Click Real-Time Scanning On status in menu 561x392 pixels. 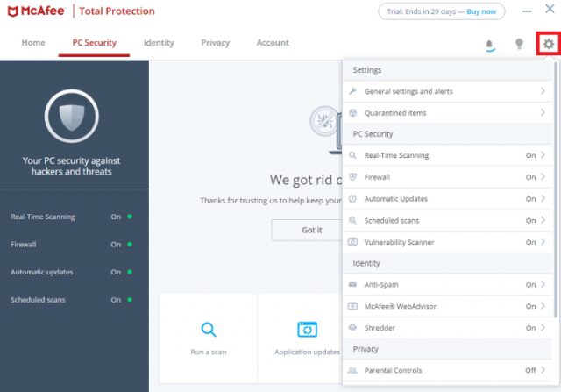(530, 155)
